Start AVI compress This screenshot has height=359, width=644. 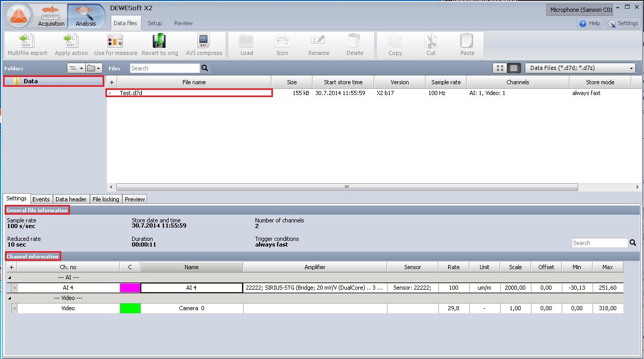[204, 45]
